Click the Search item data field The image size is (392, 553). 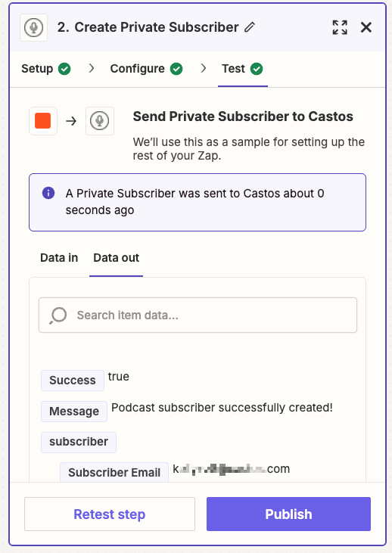click(198, 315)
